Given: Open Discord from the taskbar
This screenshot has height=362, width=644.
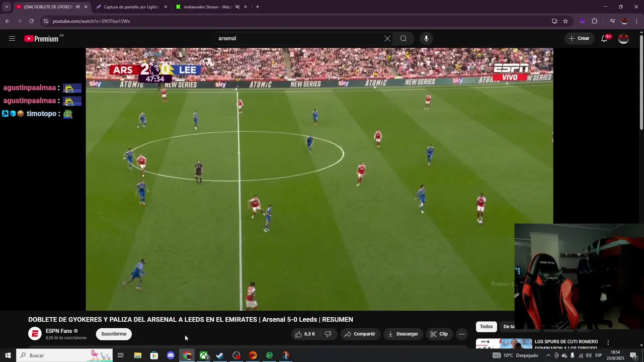Looking at the screenshot, I should coord(171,355).
